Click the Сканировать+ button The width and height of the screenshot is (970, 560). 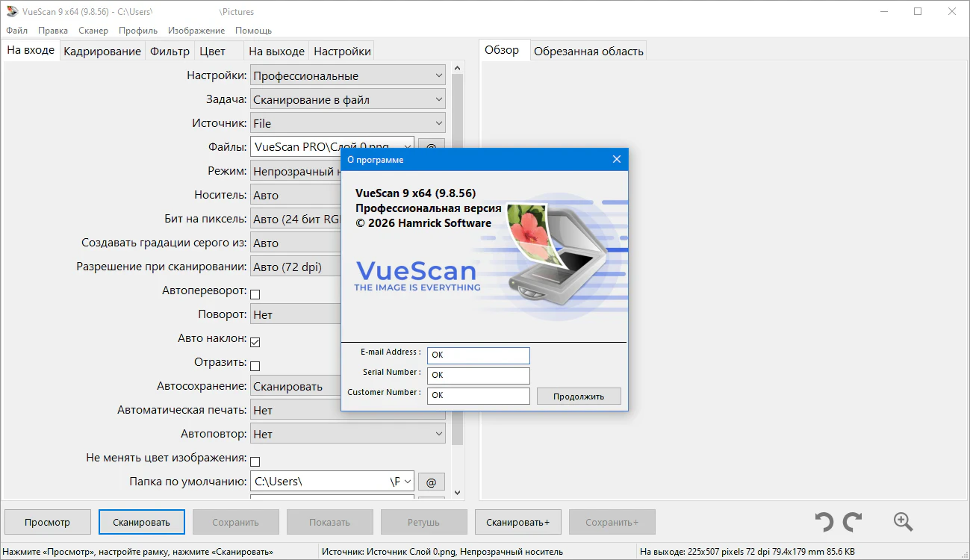tap(517, 522)
